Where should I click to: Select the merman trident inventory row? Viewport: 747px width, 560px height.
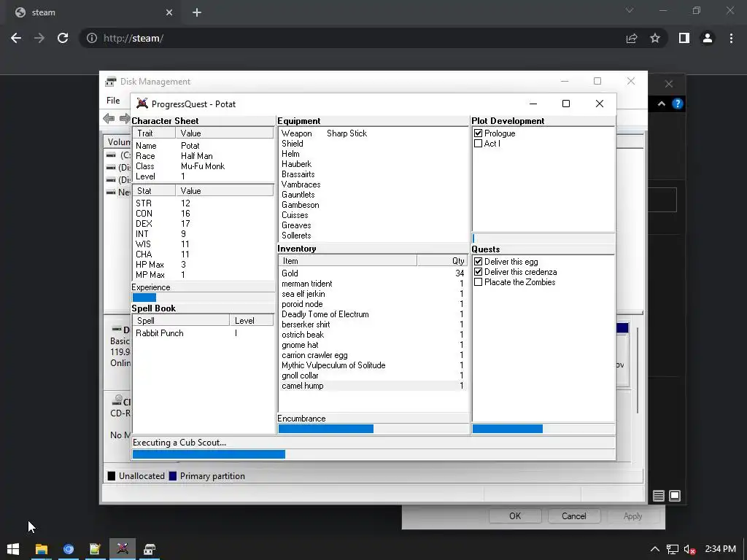tap(373, 284)
